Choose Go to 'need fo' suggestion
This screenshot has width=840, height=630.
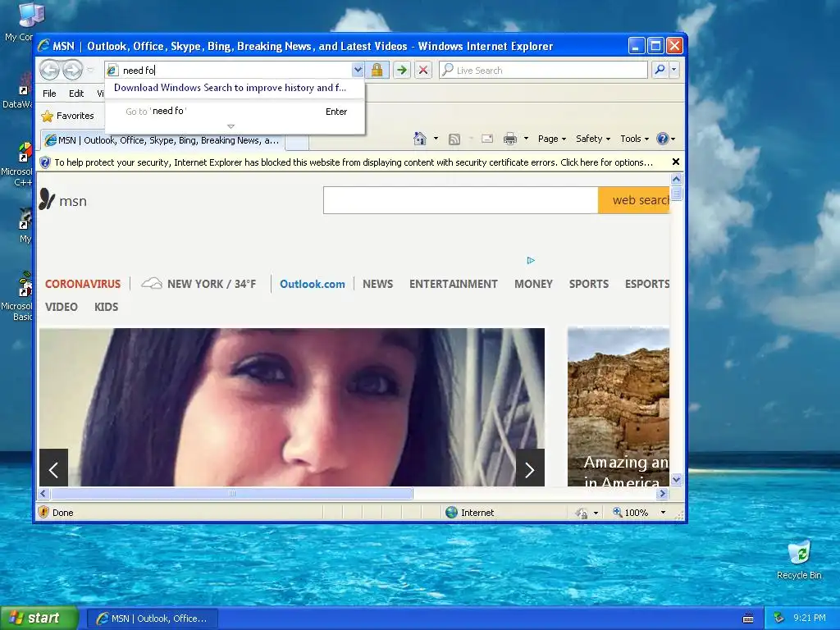235,112
